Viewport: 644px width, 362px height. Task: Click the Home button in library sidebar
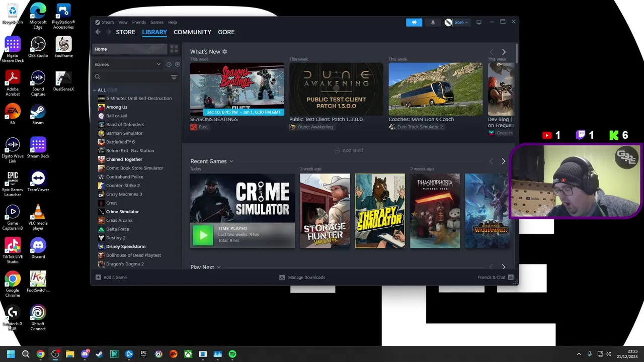coord(129,49)
